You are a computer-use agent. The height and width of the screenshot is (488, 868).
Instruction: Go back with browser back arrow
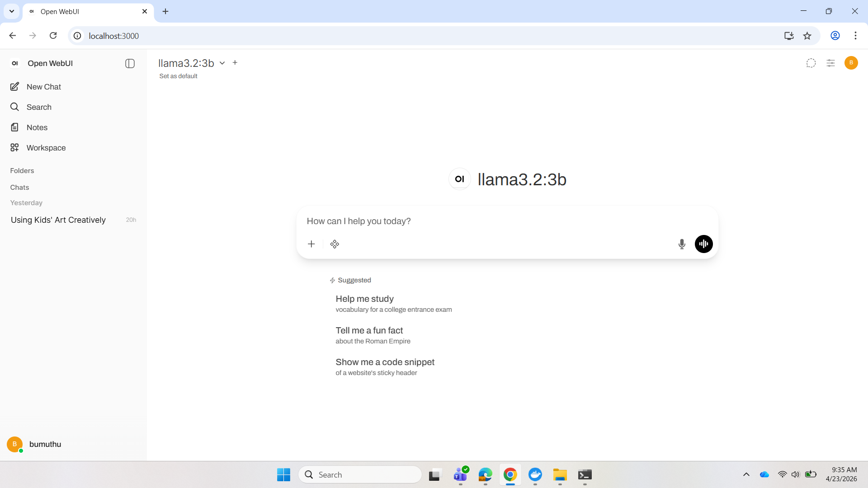coord(13,36)
